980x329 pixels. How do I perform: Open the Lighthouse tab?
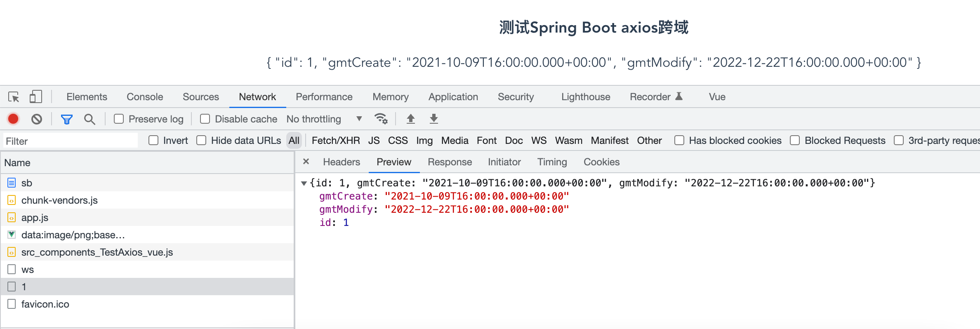(x=586, y=97)
